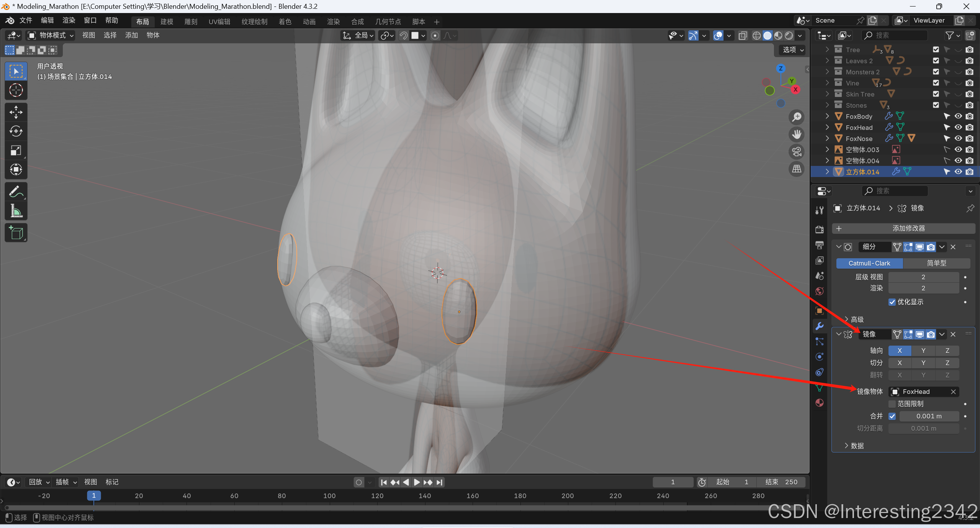Image resolution: width=980 pixels, height=528 pixels.
Task: Enable the Bisect Limit (范围限制) checkbox
Action: pos(892,404)
